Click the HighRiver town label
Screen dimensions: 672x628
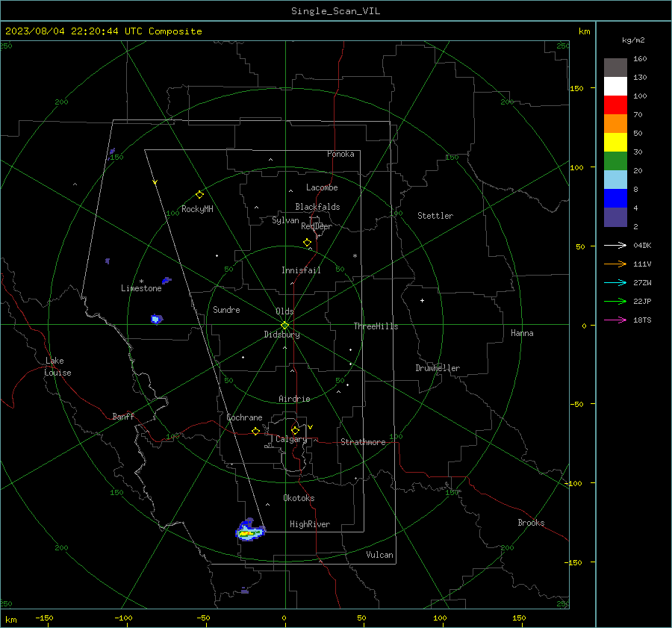click(310, 524)
